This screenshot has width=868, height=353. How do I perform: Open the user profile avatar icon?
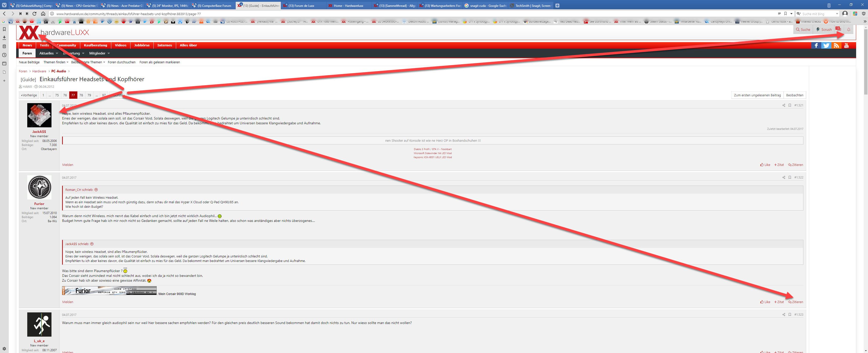click(x=845, y=14)
